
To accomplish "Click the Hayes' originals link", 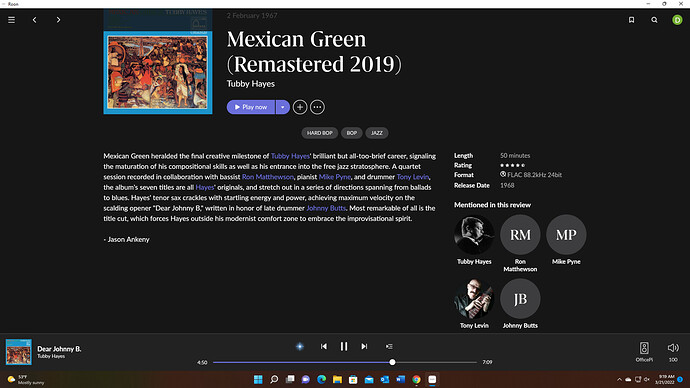I will pyautogui.click(x=205, y=187).
